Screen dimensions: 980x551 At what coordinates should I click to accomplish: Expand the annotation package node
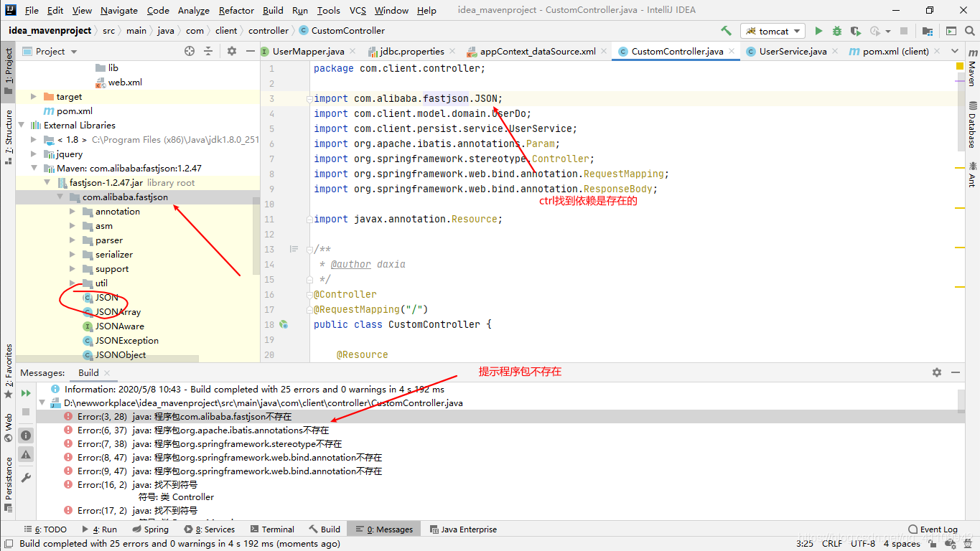click(x=72, y=211)
